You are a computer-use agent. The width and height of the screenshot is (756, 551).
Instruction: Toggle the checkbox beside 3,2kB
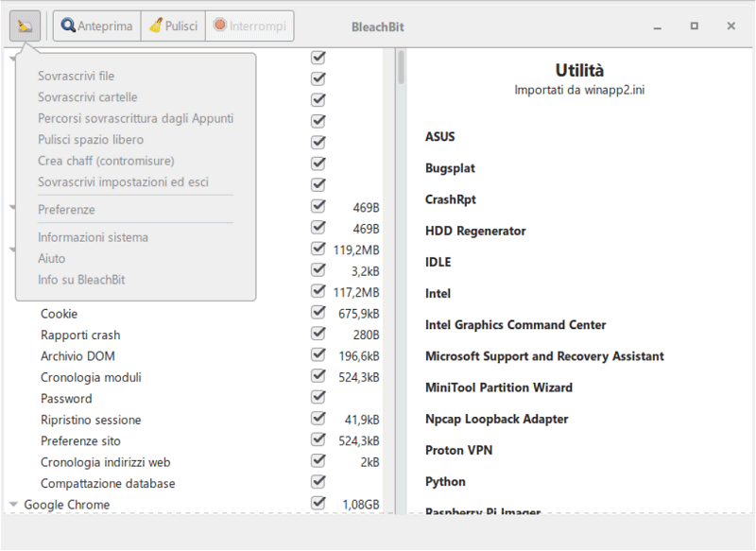click(318, 270)
